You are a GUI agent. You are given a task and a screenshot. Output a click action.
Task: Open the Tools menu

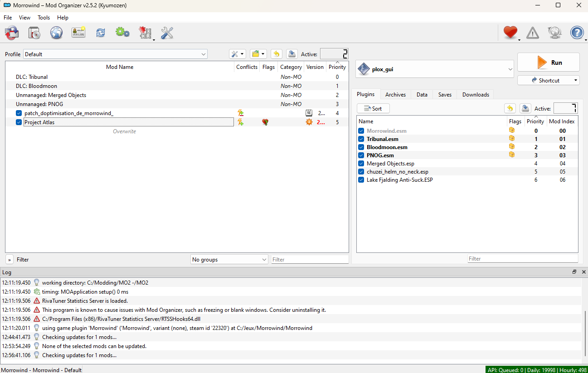(44, 18)
